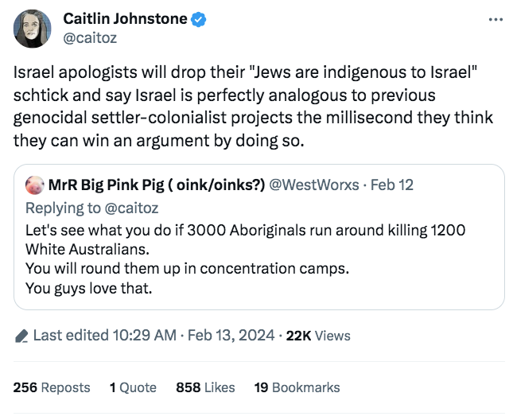
Task: Click the Feb 12 date on quoted tweet
Action: pyautogui.click(x=392, y=185)
